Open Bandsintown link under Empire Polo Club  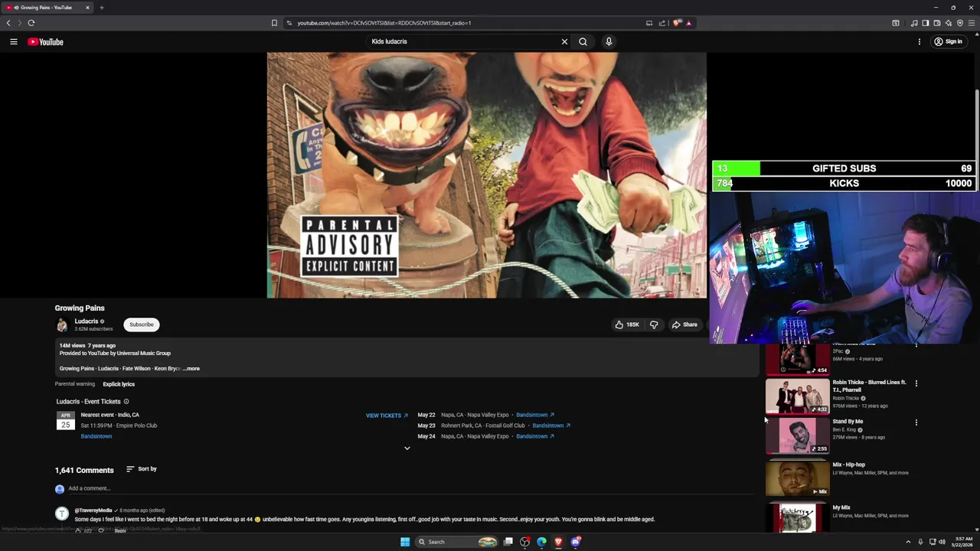tap(96, 436)
